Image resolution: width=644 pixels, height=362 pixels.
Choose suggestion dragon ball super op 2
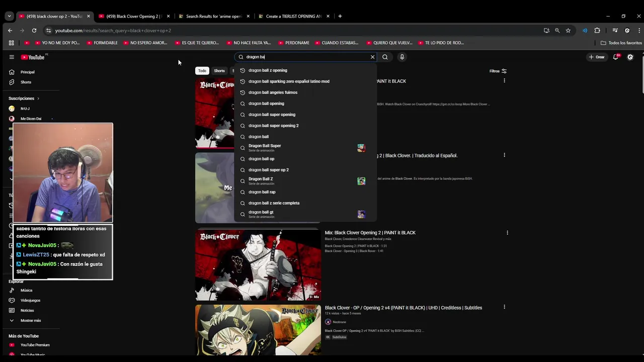305,170
